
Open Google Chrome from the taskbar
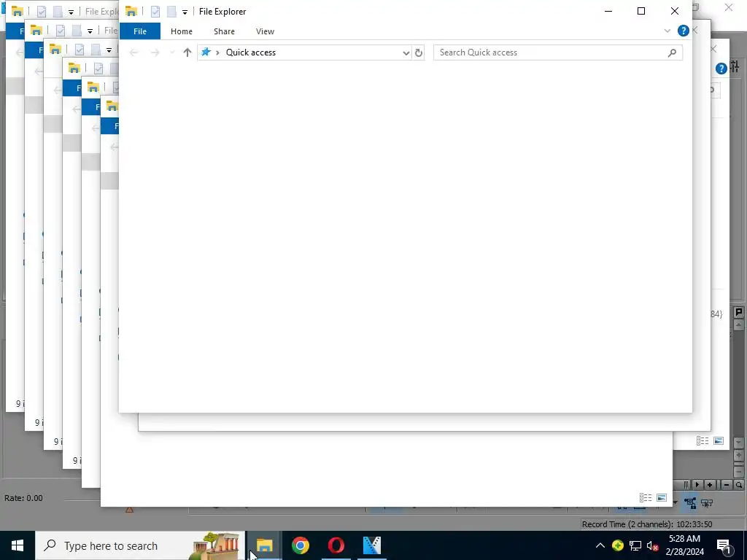coord(300,545)
